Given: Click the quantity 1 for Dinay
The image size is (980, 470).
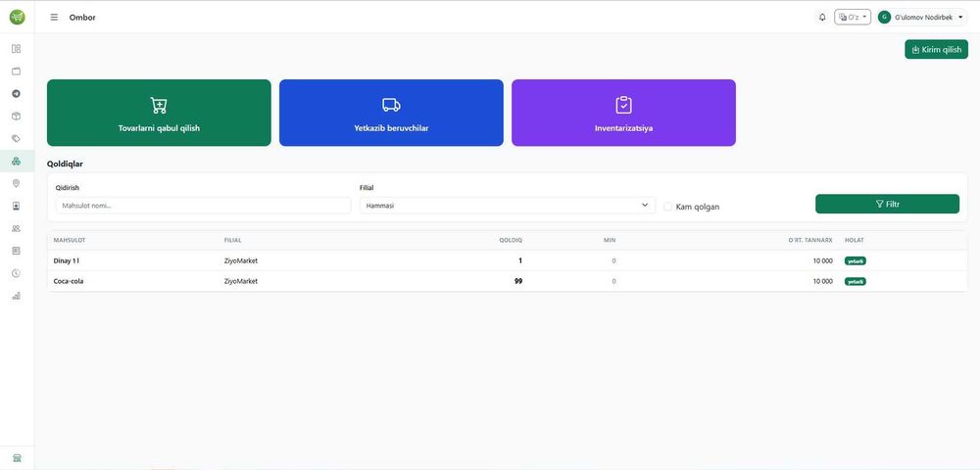Looking at the screenshot, I should [x=520, y=260].
